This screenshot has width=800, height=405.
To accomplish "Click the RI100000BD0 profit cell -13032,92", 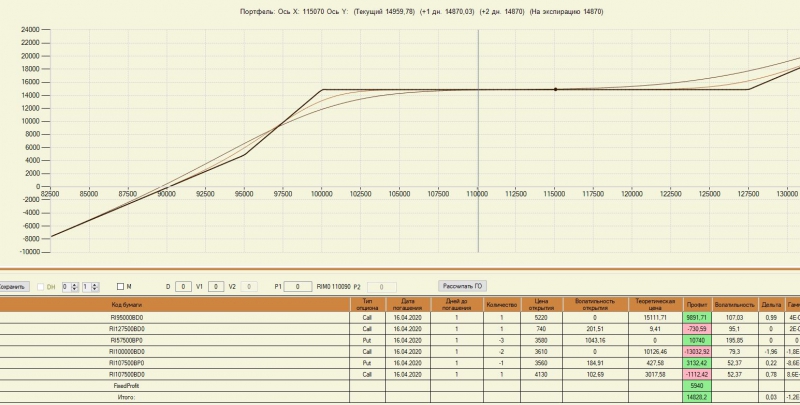I will click(697, 351).
